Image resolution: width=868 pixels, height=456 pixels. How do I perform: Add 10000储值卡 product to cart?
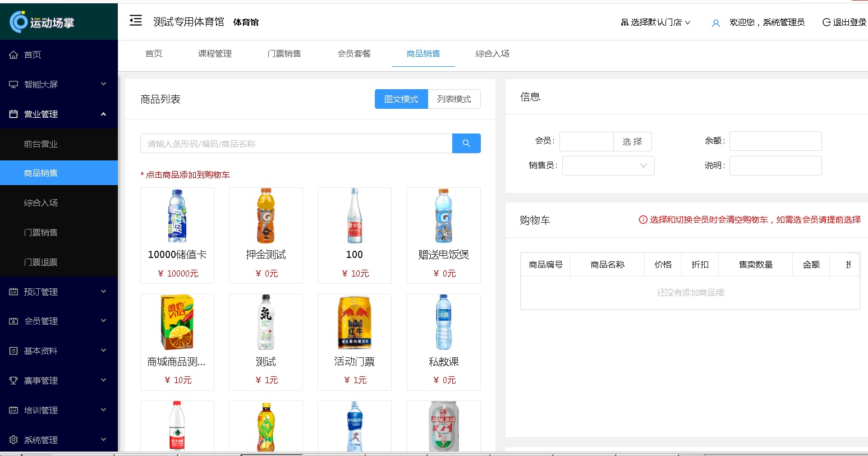(177, 236)
